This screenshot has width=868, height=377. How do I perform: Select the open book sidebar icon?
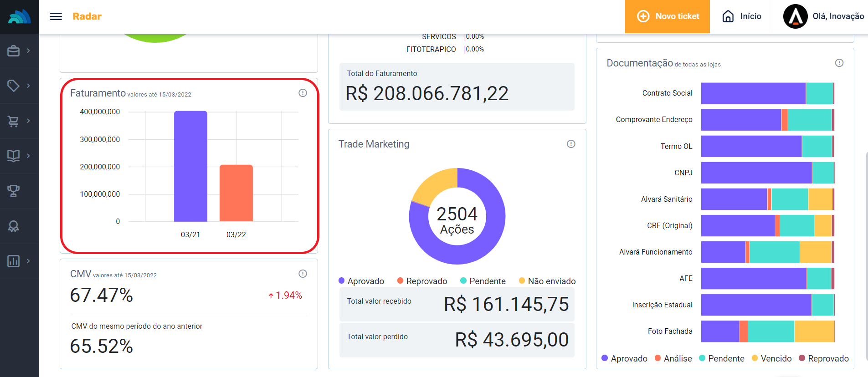(x=14, y=156)
